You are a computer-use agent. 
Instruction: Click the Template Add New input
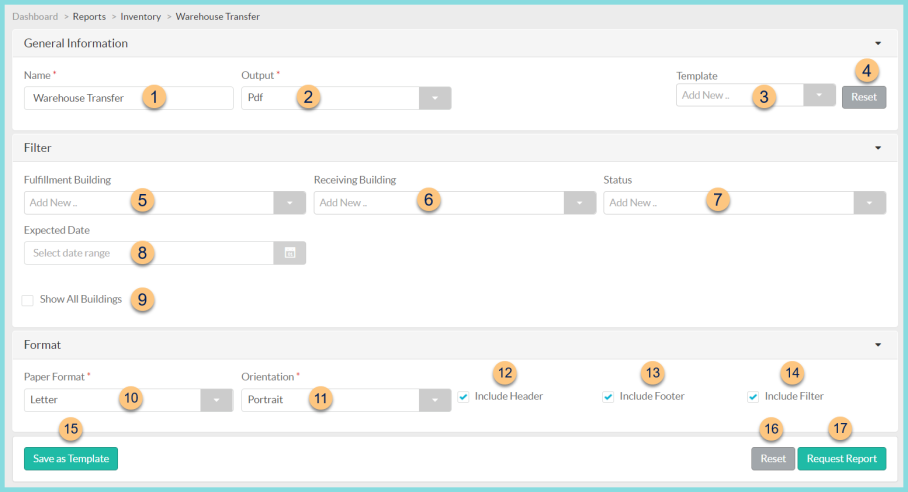pyautogui.click(x=739, y=95)
